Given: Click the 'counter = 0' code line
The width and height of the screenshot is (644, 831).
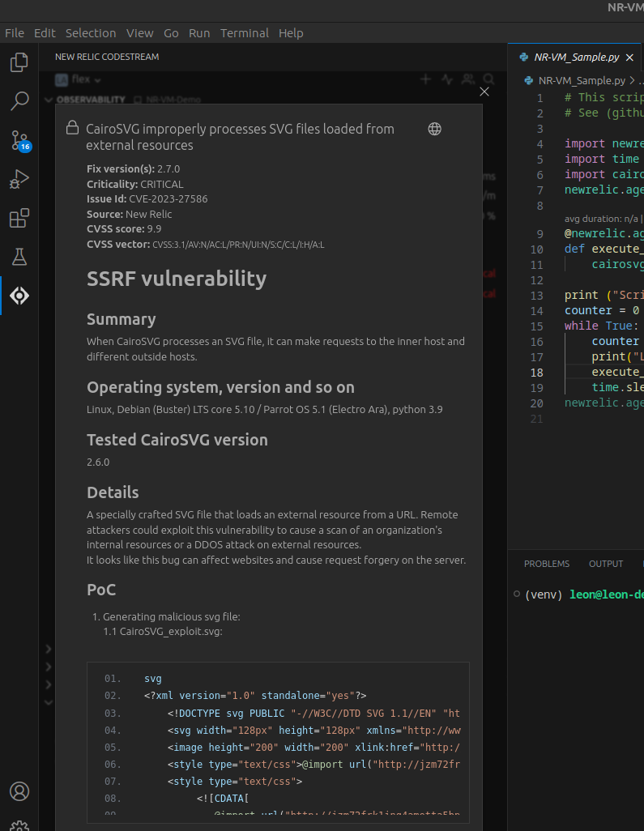Looking at the screenshot, I should (x=602, y=310).
